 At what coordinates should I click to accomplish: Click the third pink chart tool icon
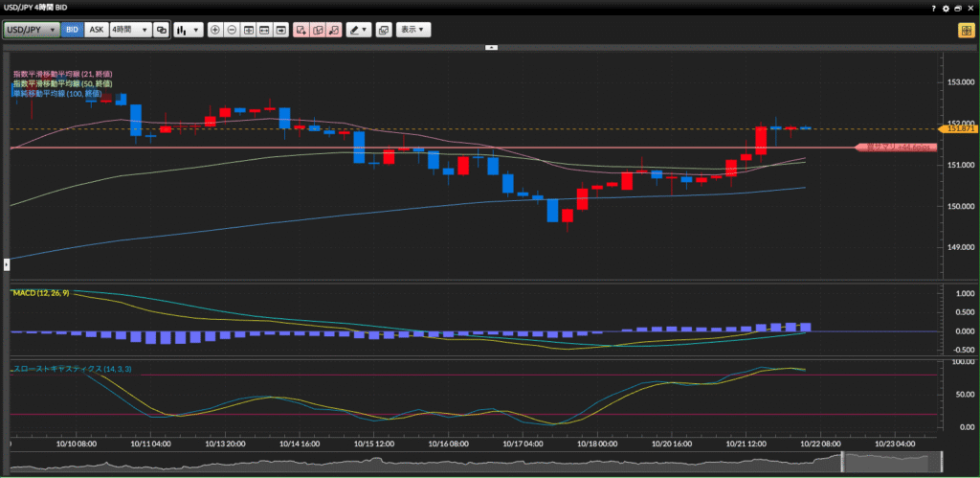[x=333, y=30]
